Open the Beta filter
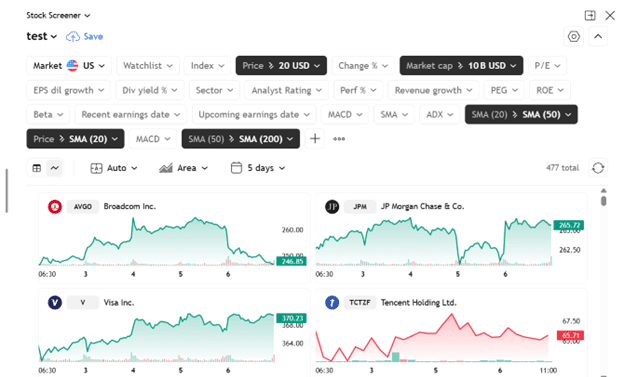The width and height of the screenshot is (624, 377). click(48, 115)
